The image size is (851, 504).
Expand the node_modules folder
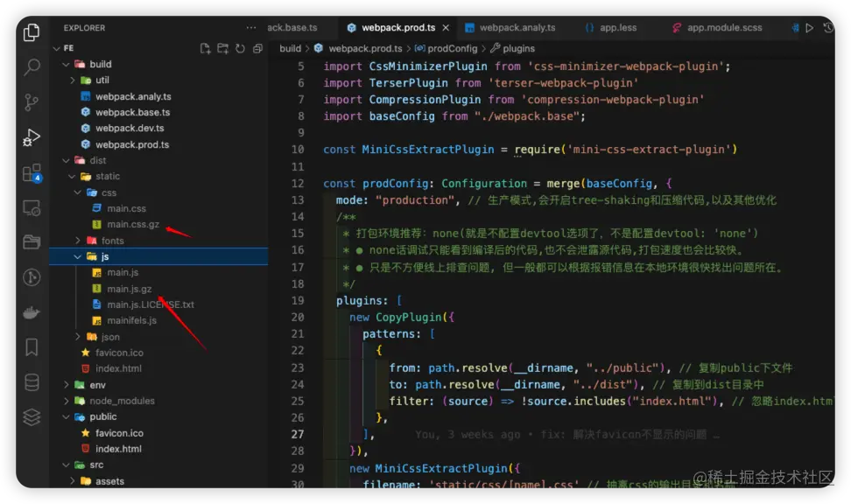tap(66, 401)
